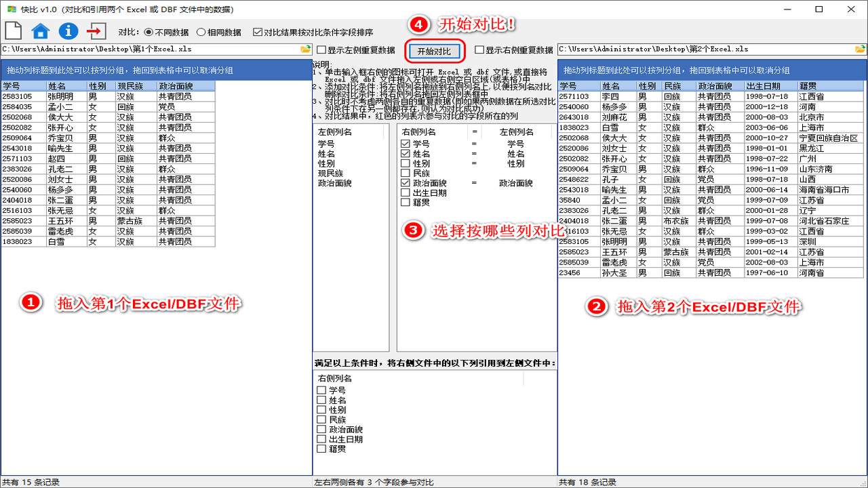Maximize the 快比 window
This screenshot has height=488, width=868.
coord(819,9)
